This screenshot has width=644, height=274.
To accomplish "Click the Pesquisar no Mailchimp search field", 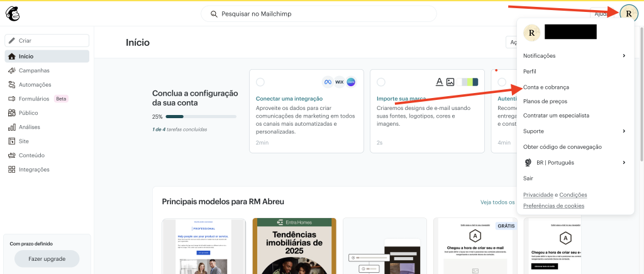I will [319, 14].
